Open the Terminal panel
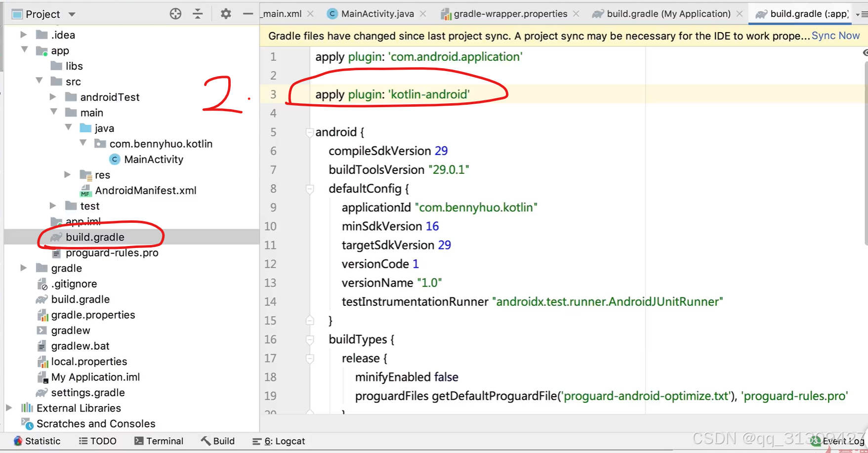 (x=159, y=441)
